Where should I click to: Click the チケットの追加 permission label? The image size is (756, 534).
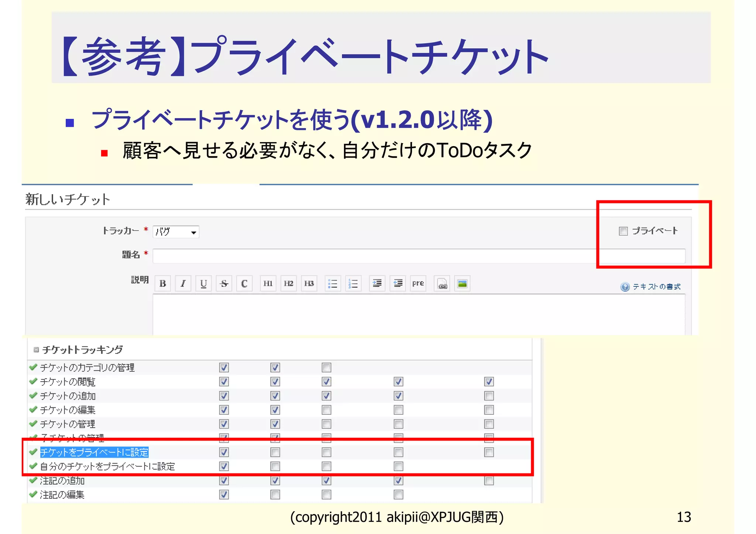[x=68, y=396]
